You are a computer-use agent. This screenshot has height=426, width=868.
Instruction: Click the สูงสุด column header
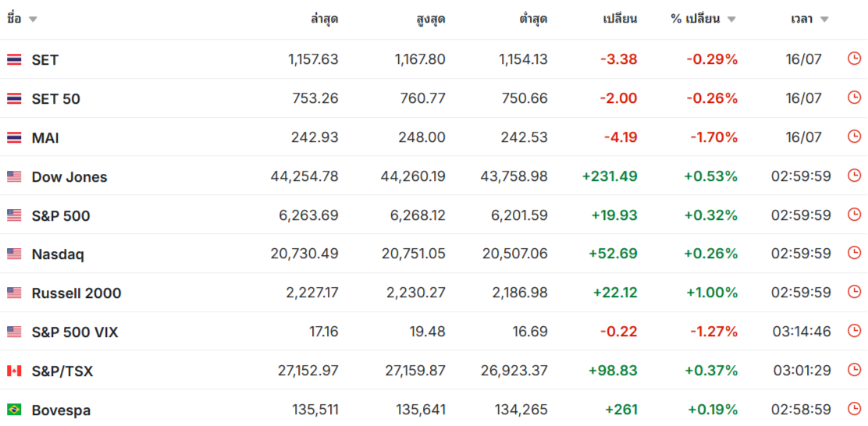point(431,19)
